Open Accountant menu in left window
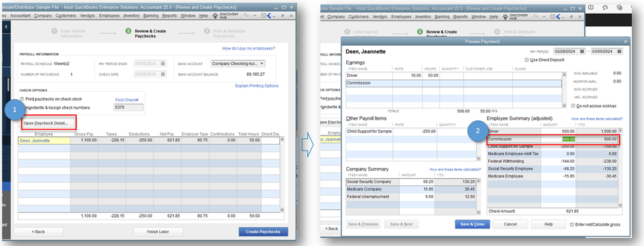Image resolution: width=644 pixels, height=246 pixels. point(20,16)
